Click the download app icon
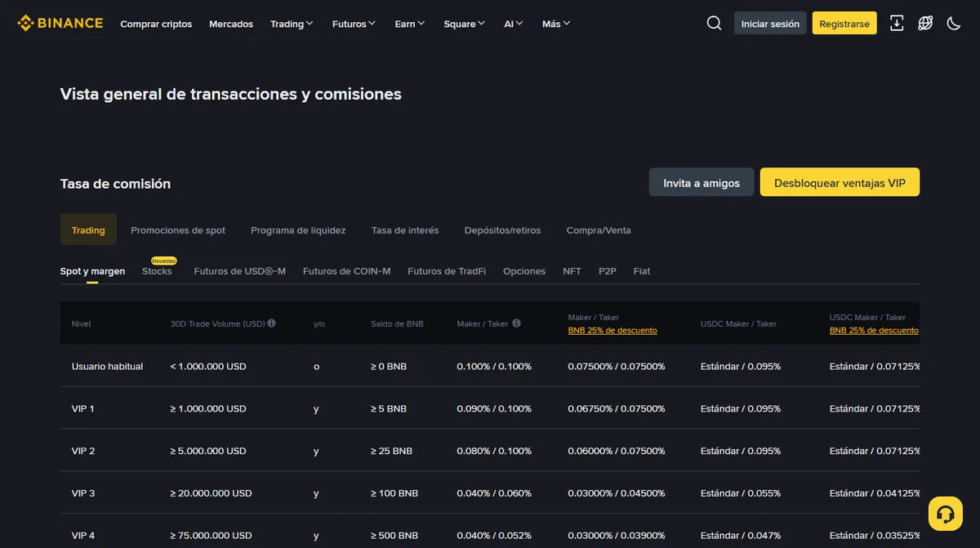Viewport: 980px width, 548px height. pyautogui.click(x=897, y=24)
